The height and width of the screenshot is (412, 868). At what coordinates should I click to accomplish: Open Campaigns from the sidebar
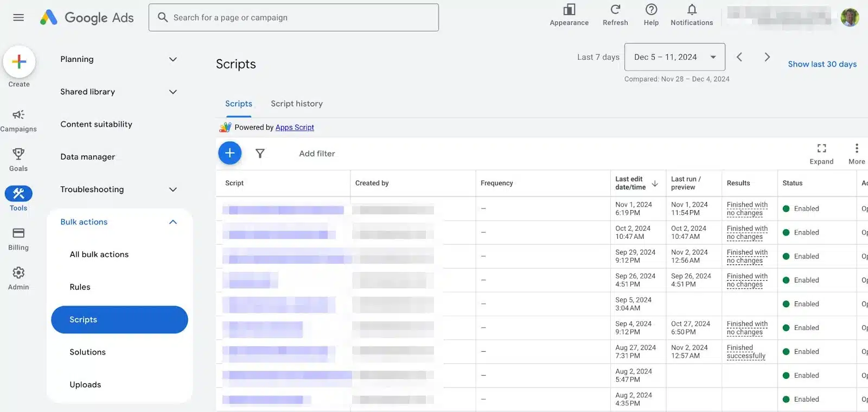pos(18,120)
